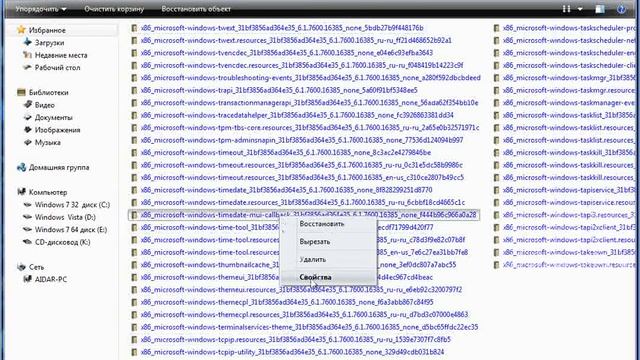Click the Музыка library icon

pos(27,142)
